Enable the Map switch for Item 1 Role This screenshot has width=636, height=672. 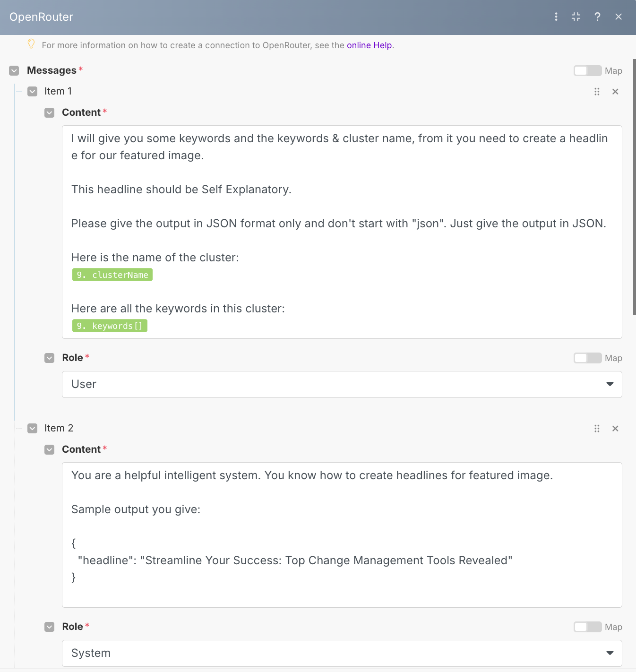pos(587,358)
